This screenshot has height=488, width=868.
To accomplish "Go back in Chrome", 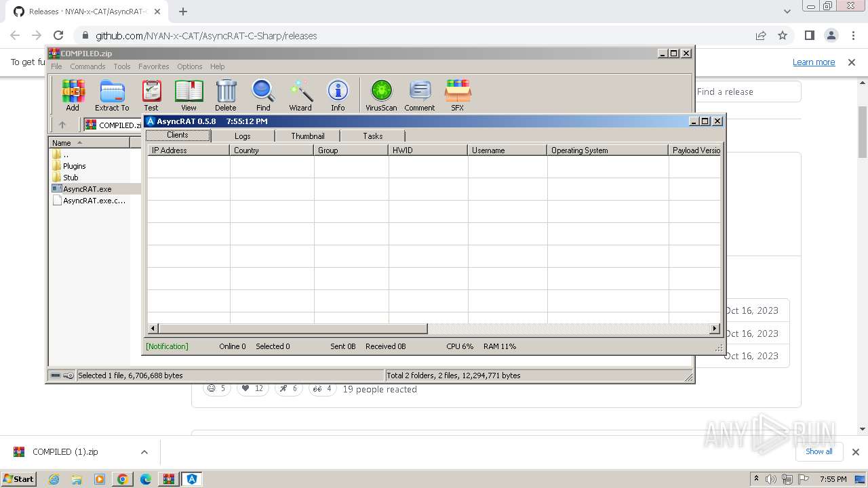I will (15, 36).
